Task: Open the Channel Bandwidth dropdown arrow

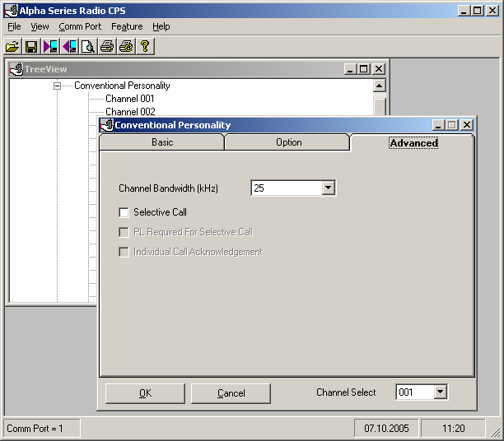Action: 329,188
